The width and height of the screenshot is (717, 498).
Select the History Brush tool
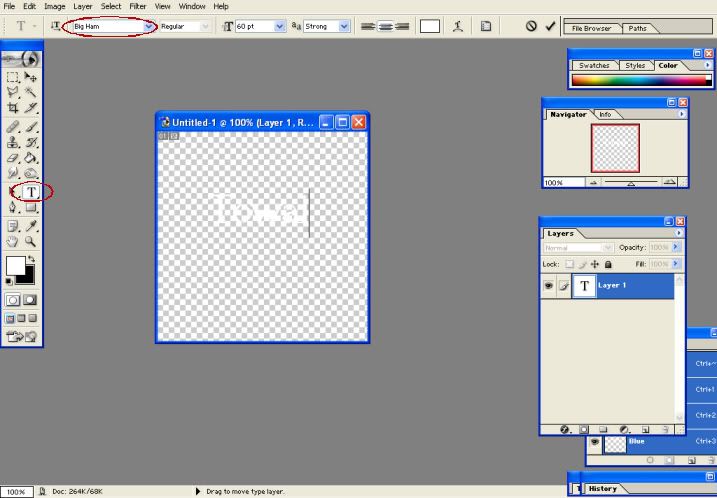pyautogui.click(x=31, y=142)
